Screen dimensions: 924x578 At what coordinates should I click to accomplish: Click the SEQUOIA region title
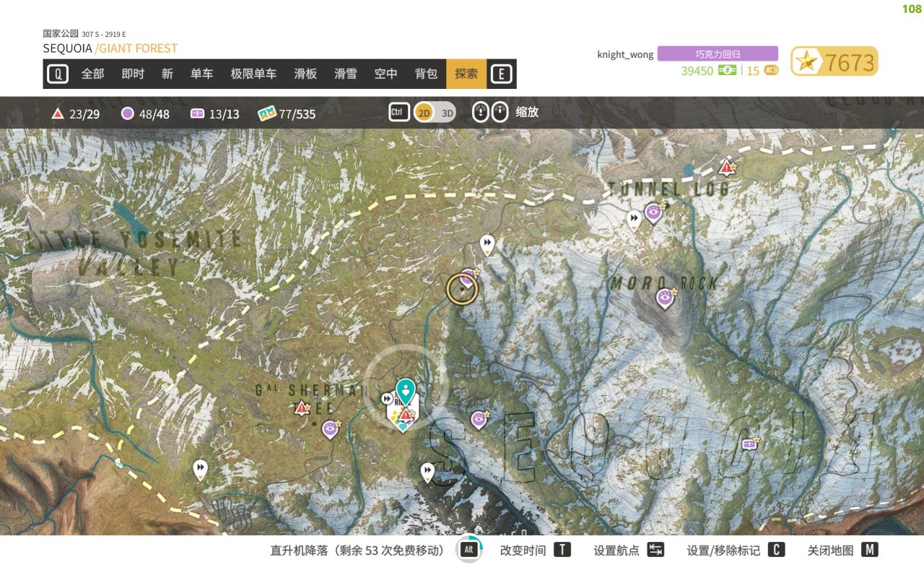pyautogui.click(x=67, y=48)
